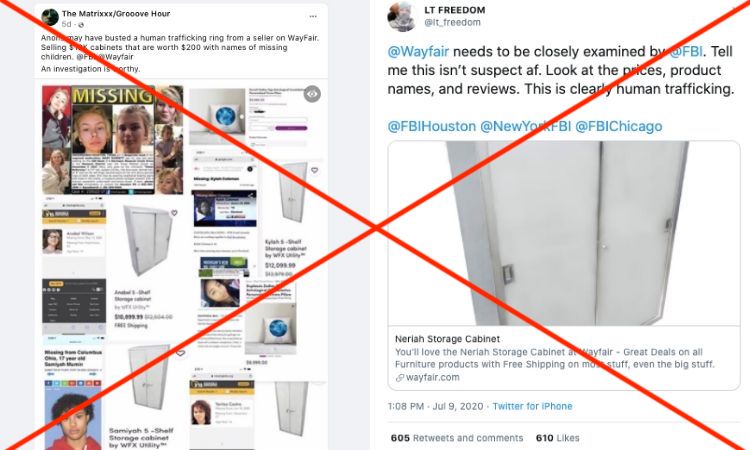Screen dimensions: 750x450
Task: Click heart icon on Samiyah cabinet
Action: (x=180, y=353)
